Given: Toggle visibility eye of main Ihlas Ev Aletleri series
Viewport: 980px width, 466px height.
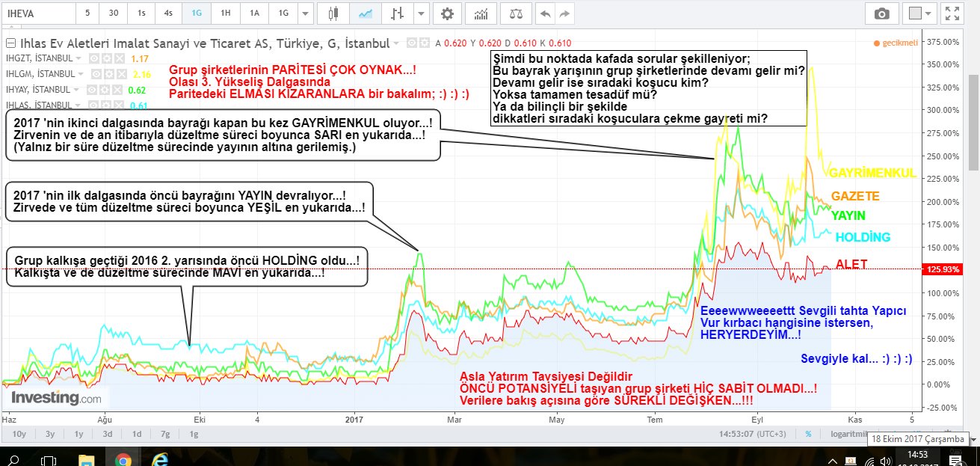Looking at the screenshot, I should point(412,43).
